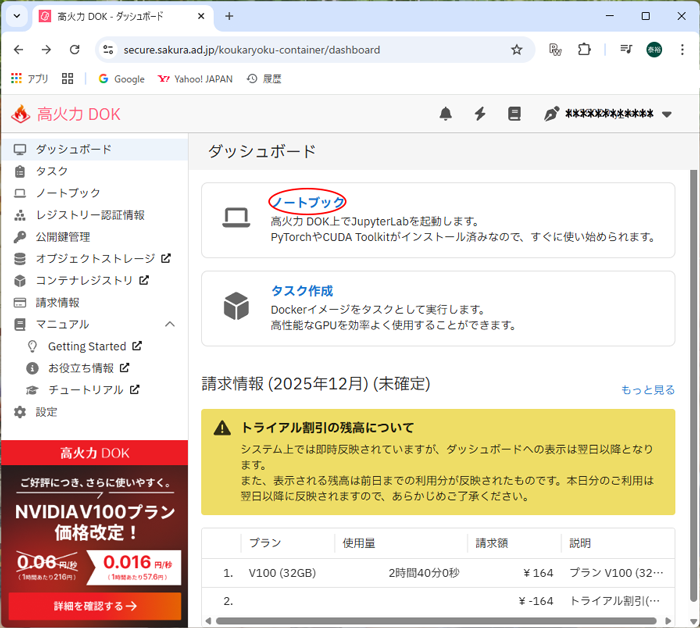Open Yahoo! JAPAN bookmark

point(195,79)
